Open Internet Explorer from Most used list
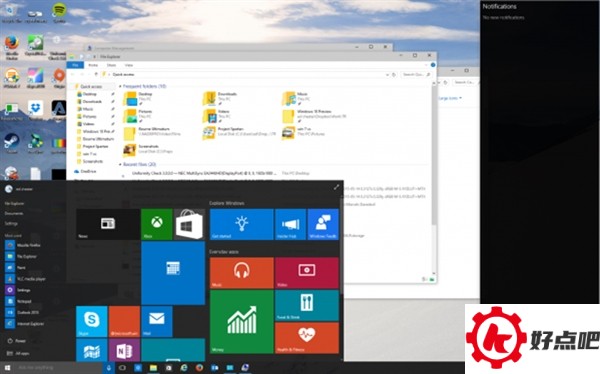The width and height of the screenshot is (600, 374). click(x=25, y=324)
